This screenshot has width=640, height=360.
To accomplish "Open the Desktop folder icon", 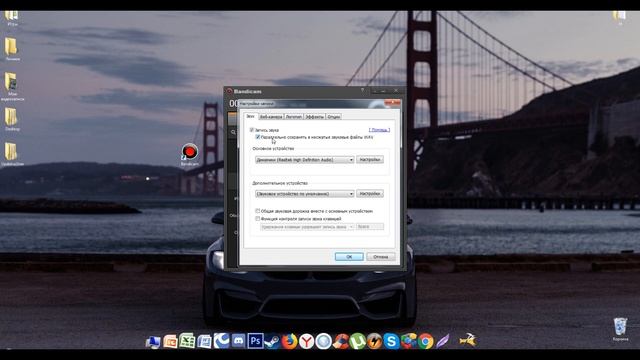I will pos(12,120).
